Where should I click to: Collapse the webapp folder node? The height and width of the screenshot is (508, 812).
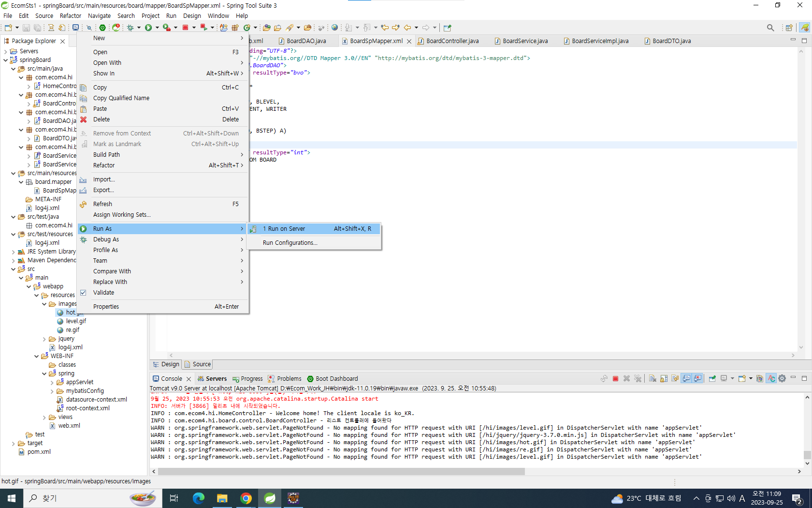point(29,286)
